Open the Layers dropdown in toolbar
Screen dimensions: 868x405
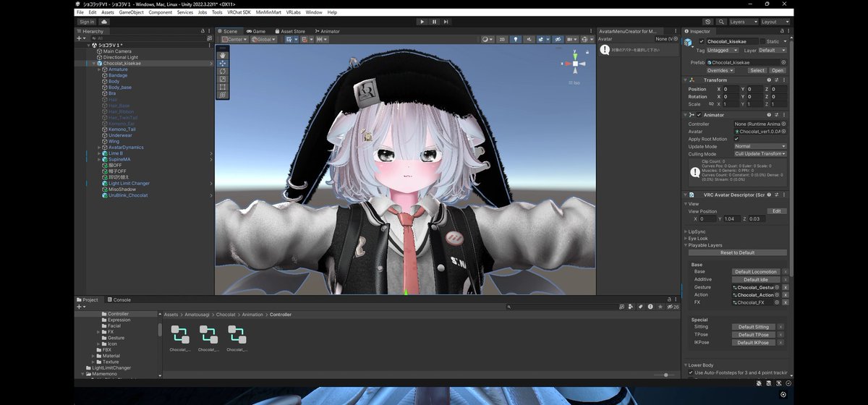(x=743, y=22)
